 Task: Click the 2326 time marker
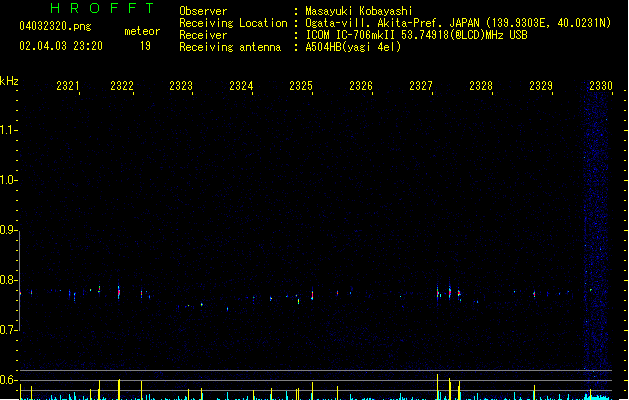click(x=361, y=86)
